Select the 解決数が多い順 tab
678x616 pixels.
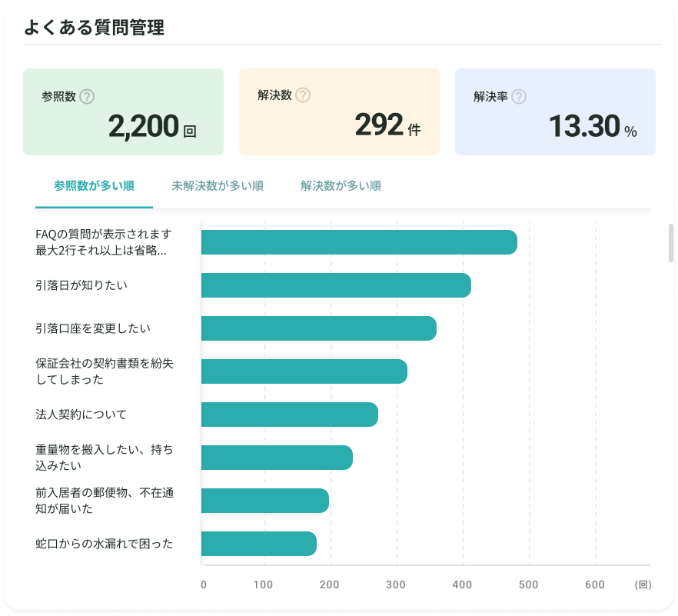(x=341, y=186)
